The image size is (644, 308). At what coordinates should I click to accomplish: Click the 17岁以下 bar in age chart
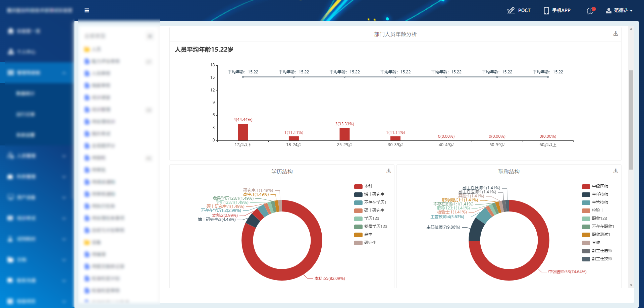tap(243, 132)
